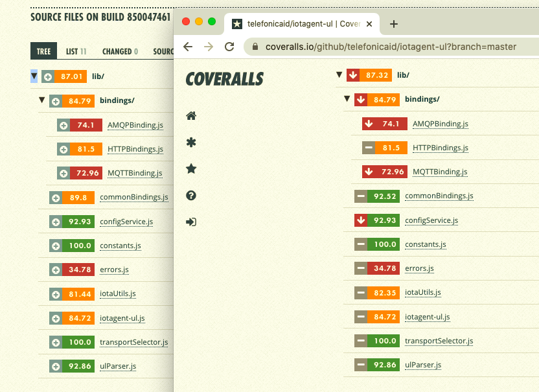This screenshot has height=392, width=539.
Task: Click down-arrow icon beside AMQPBinding.js in front window
Action: click(369, 124)
